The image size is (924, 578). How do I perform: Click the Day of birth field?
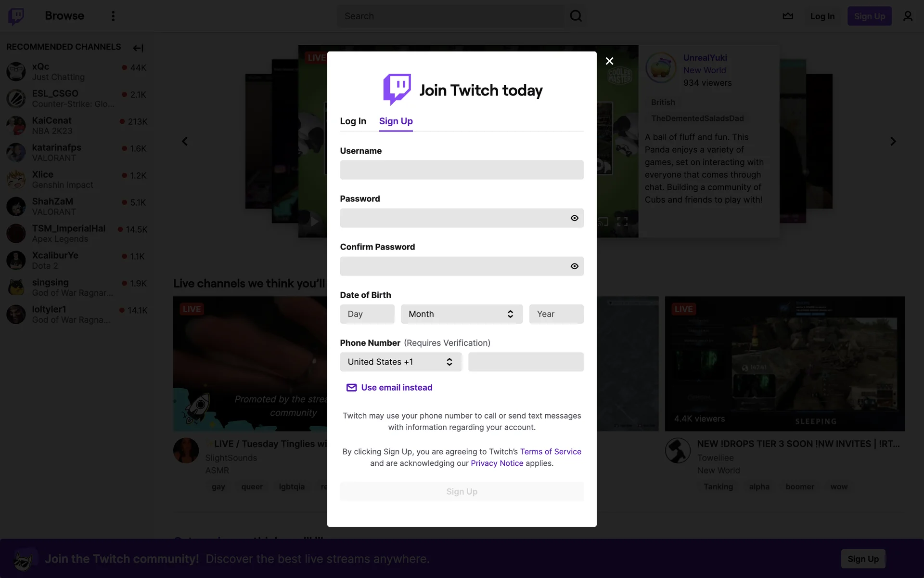tap(367, 314)
